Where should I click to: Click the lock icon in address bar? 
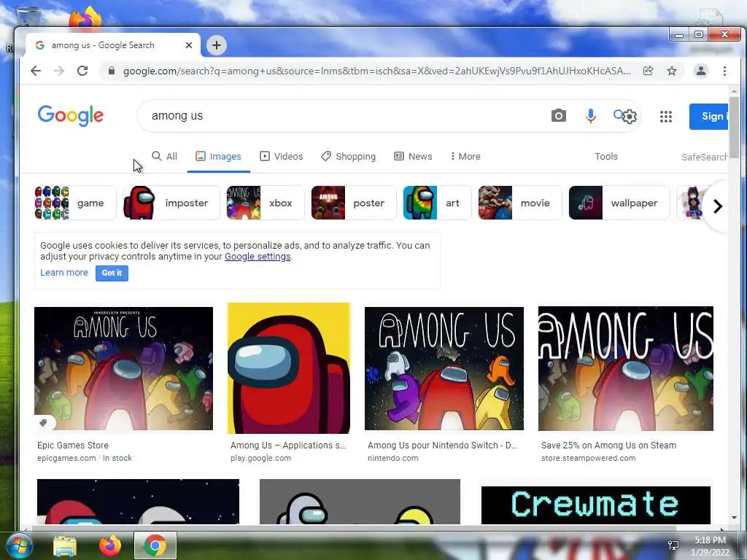pos(112,71)
